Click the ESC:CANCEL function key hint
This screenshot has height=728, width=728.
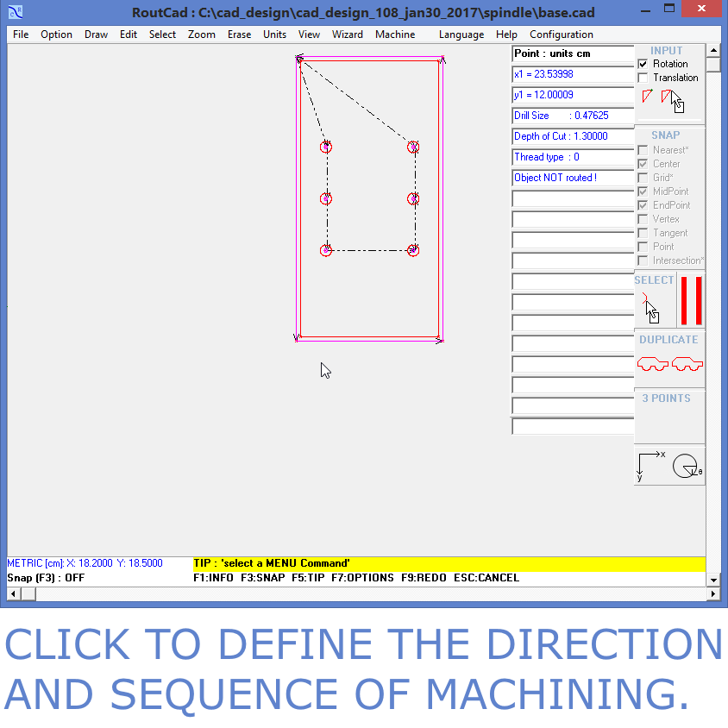486,578
